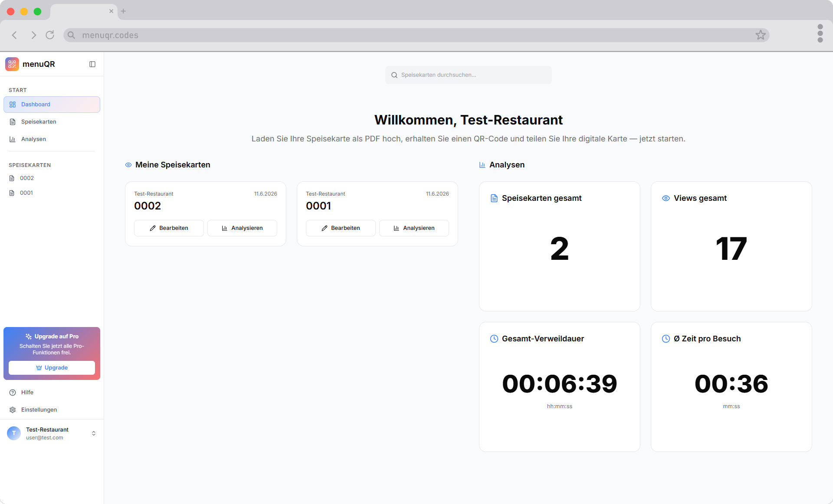Close the current browser tab
The width and height of the screenshot is (833, 504).
[x=111, y=11]
